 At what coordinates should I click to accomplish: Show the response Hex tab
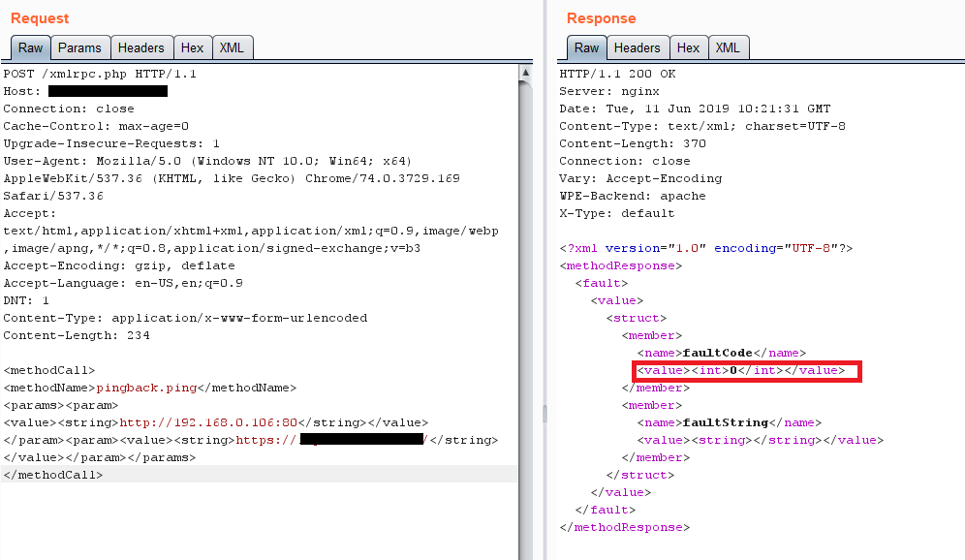688,47
